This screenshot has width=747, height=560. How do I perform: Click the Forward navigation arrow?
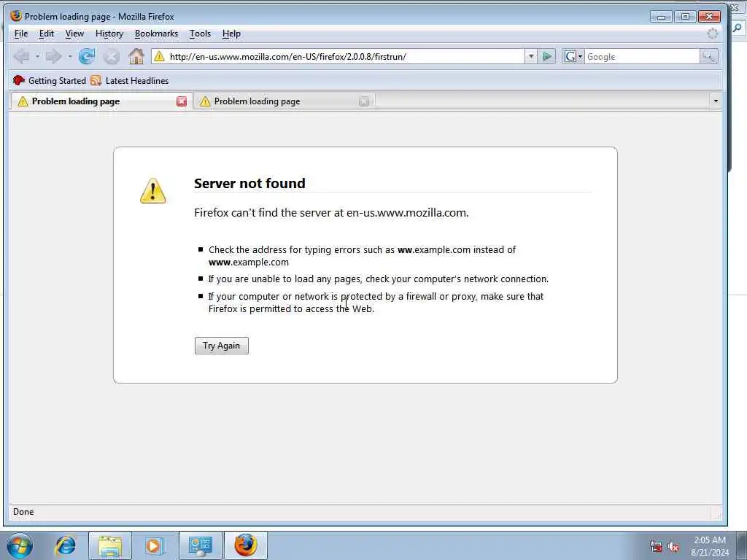coord(53,57)
